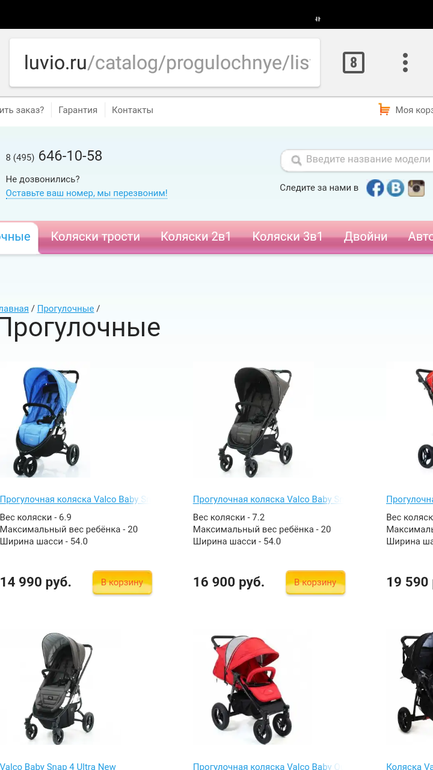Viewport: 433px width, 770px height.
Task: Add the 14 990 руб. stroller to cart
Action: pos(122,582)
